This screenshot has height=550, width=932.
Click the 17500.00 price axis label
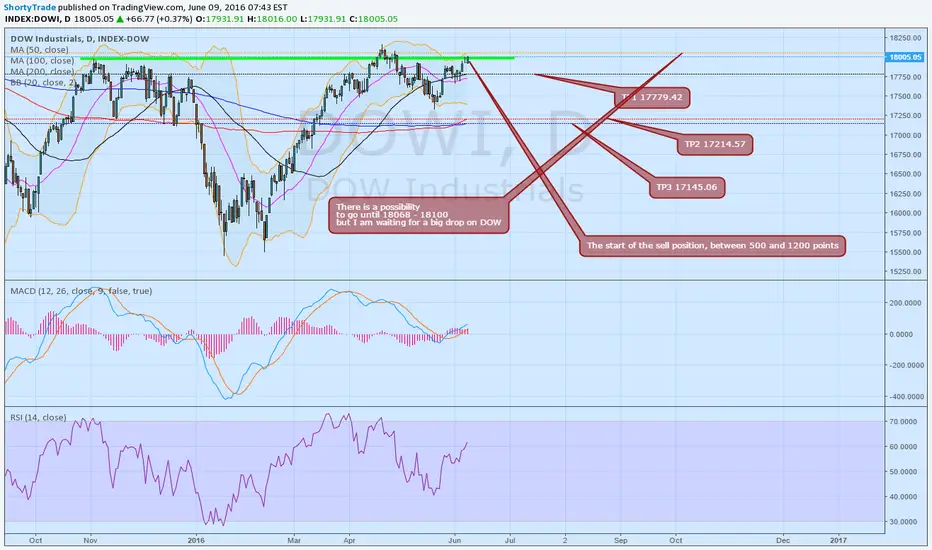[x=905, y=96]
